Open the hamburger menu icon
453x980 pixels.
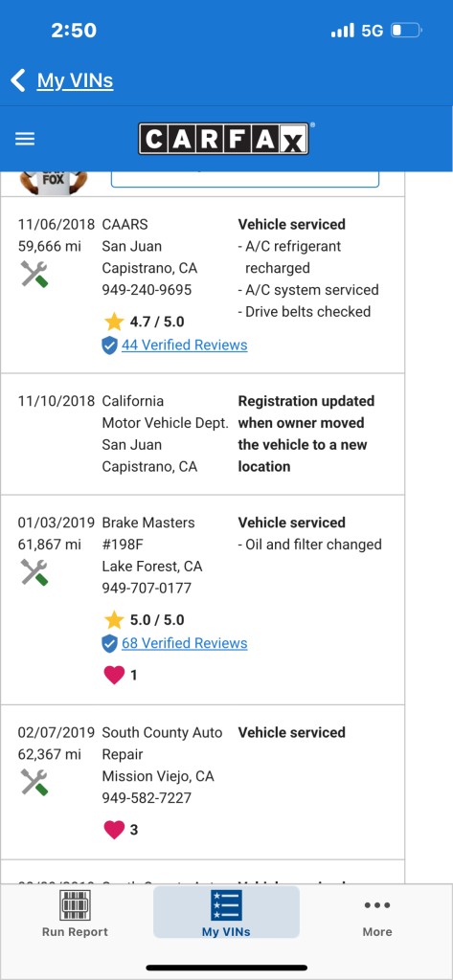(24, 139)
